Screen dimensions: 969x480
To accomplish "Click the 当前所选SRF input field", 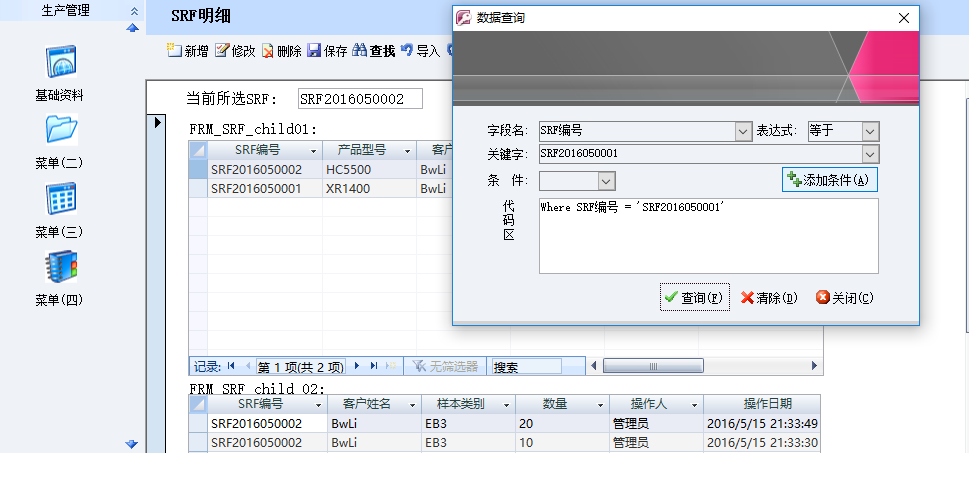I will [360, 99].
